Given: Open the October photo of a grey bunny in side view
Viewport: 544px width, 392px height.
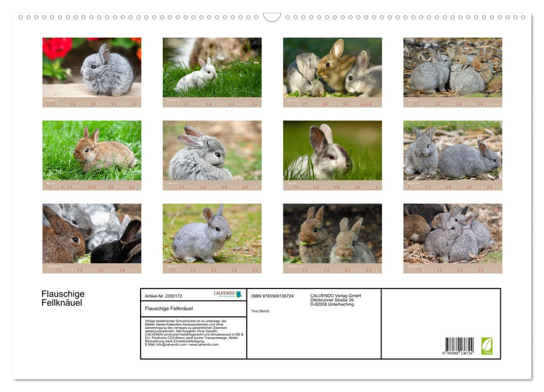Looking at the screenshot, I should tap(212, 234).
